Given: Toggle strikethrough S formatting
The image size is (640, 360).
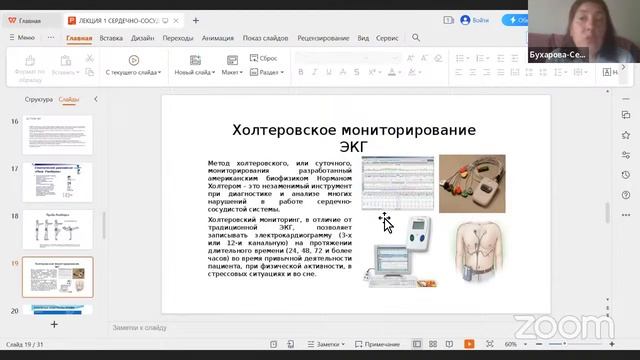Looking at the screenshot, I should coord(357,72).
